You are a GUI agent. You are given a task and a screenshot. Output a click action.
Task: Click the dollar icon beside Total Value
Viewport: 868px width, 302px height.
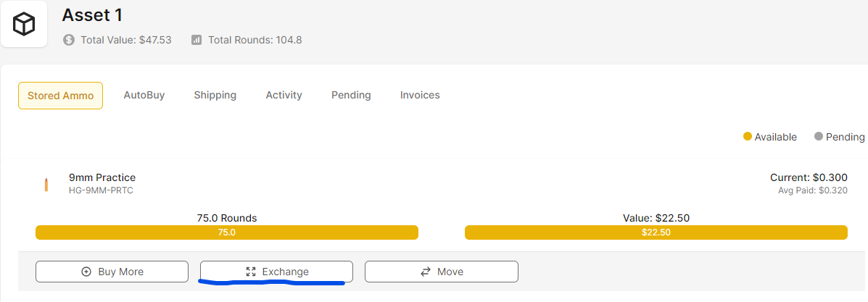69,40
